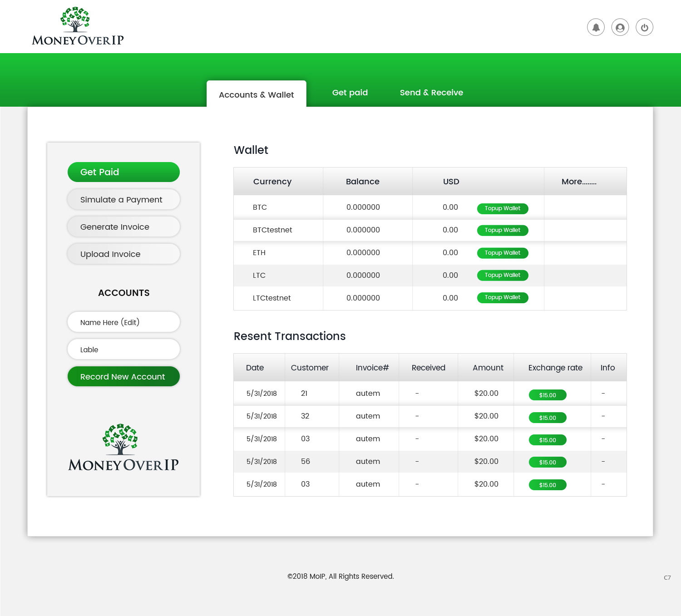Screen dimensions: 681x616
Task: Open Generate Invoice
Action: [x=123, y=227]
